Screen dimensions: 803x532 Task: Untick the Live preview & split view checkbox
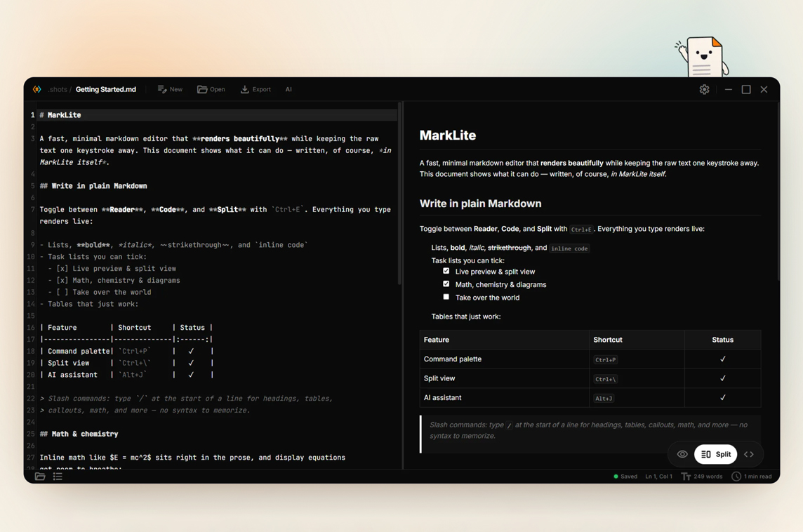[x=446, y=271]
